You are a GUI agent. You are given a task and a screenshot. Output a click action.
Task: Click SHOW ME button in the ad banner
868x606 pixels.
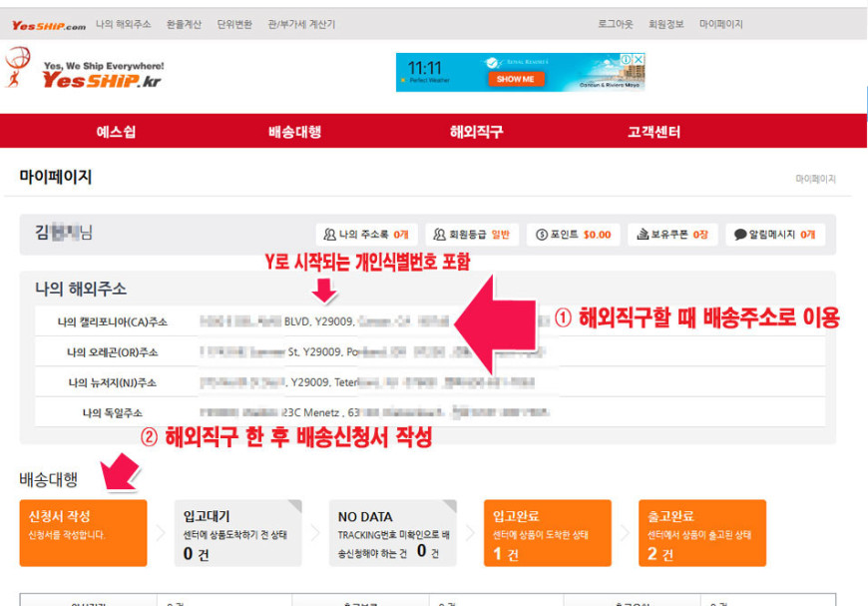tap(516, 79)
